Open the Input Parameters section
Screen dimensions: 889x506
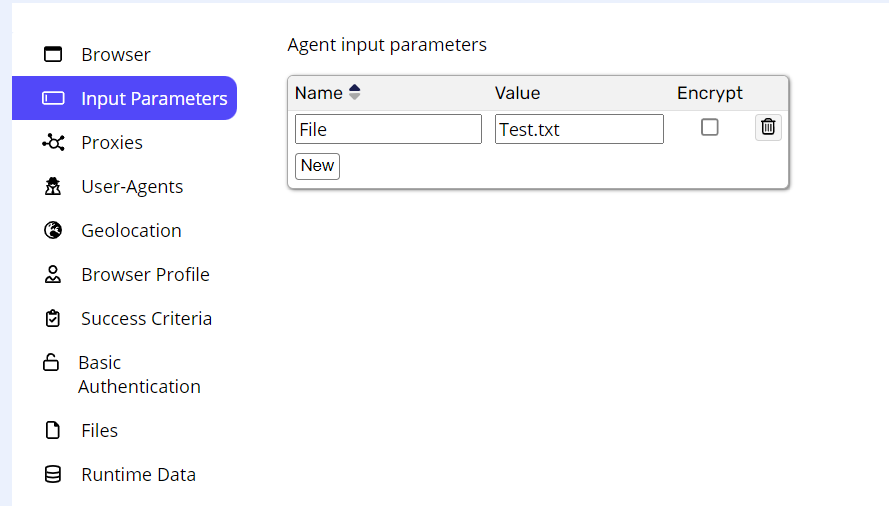pyautogui.click(x=124, y=98)
